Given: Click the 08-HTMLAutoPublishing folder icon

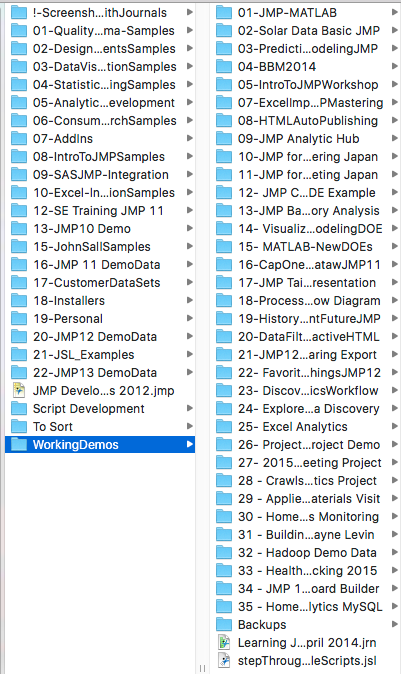Looking at the screenshot, I should pos(224,120).
